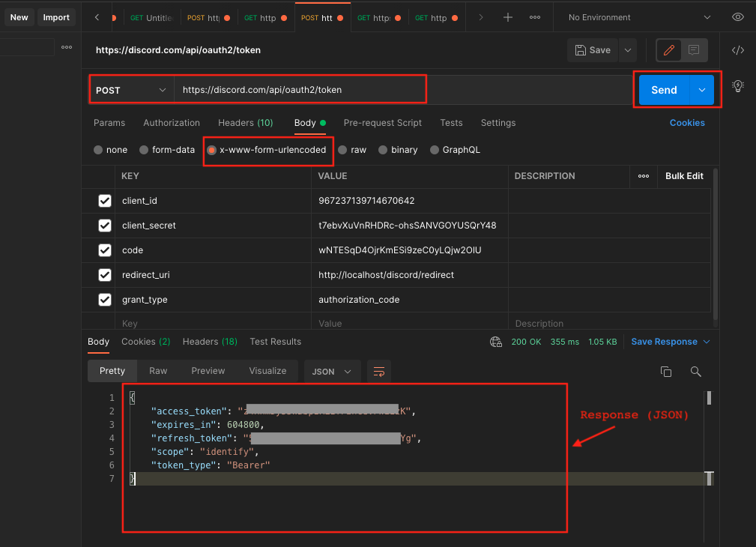
Task: Search within the response body
Action: click(695, 371)
